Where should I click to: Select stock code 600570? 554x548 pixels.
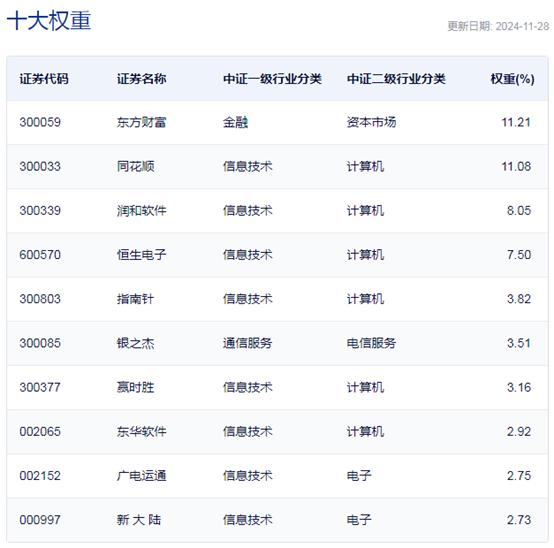[40, 255]
